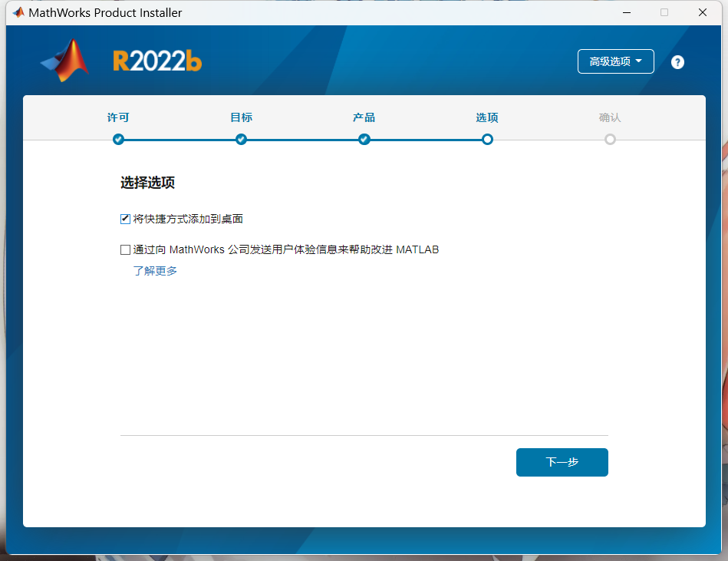
Task: Click the MathWorks icon in title bar
Action: 18,12
